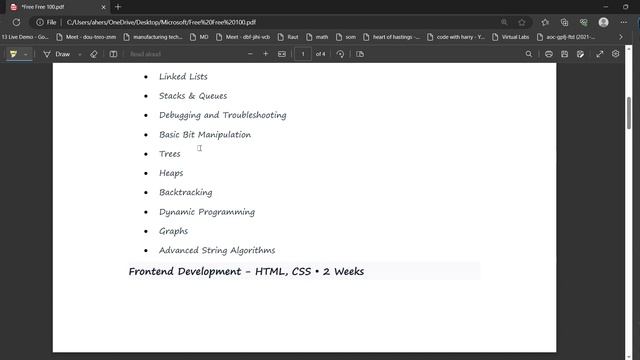
Task: Click the Heaps bullet text
Action: [x=171, y=173]
